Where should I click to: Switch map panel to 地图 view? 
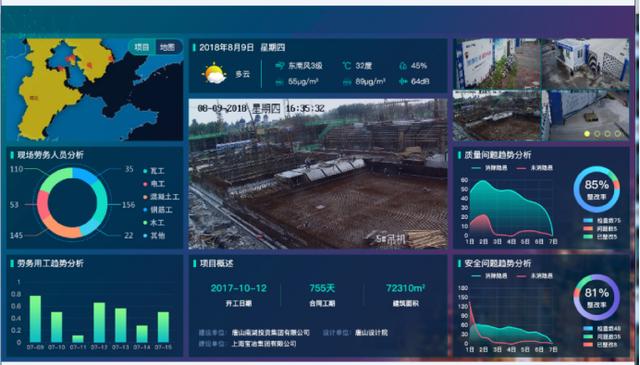coord(167,47)
